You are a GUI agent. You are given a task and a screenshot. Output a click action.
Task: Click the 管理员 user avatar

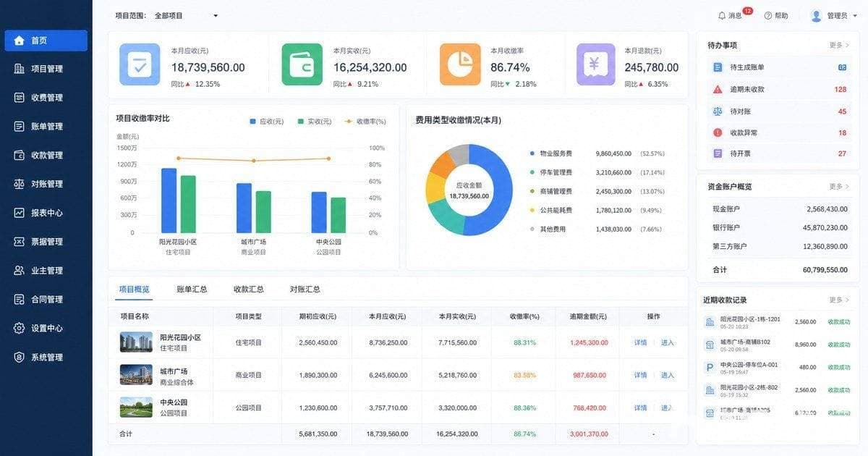click(817, 15)
